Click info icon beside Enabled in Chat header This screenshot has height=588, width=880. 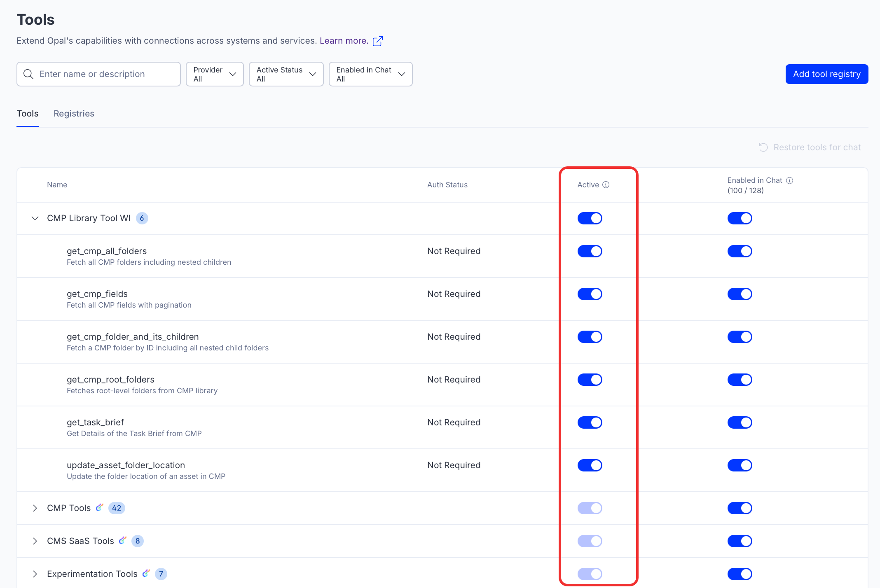(789, 180)
